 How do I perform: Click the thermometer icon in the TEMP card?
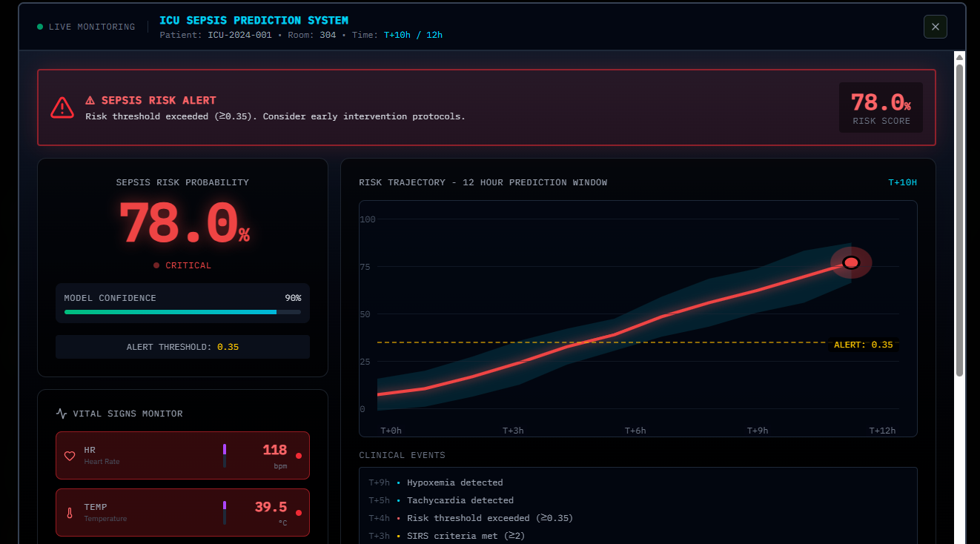[x=70, y=513]
